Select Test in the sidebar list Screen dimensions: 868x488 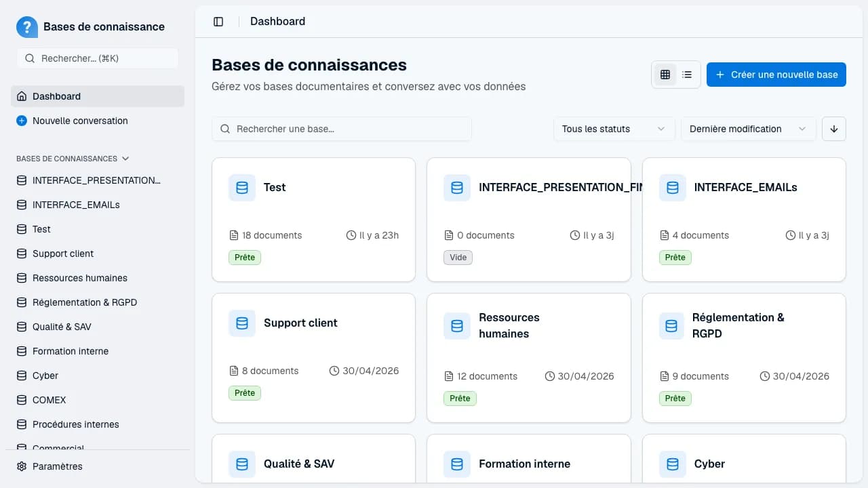click(x=98, y=229)
